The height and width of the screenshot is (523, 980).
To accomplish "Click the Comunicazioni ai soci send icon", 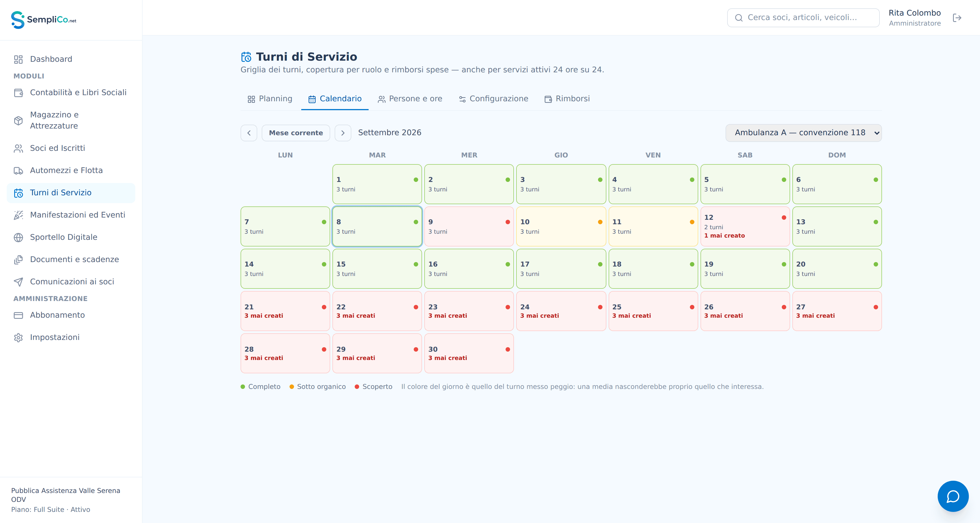I will 18,282.
